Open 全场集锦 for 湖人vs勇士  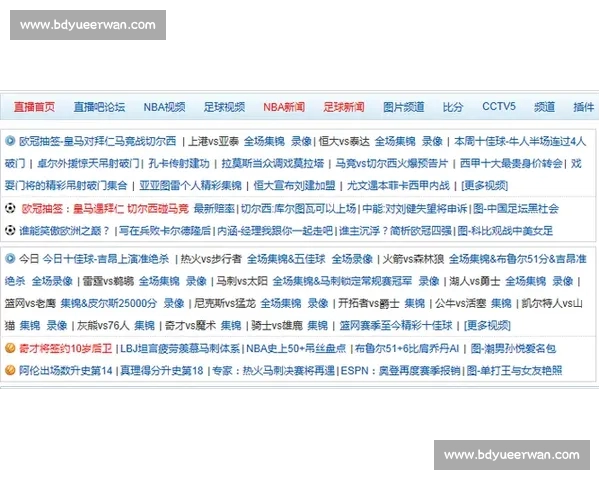(x=525, y=281)
